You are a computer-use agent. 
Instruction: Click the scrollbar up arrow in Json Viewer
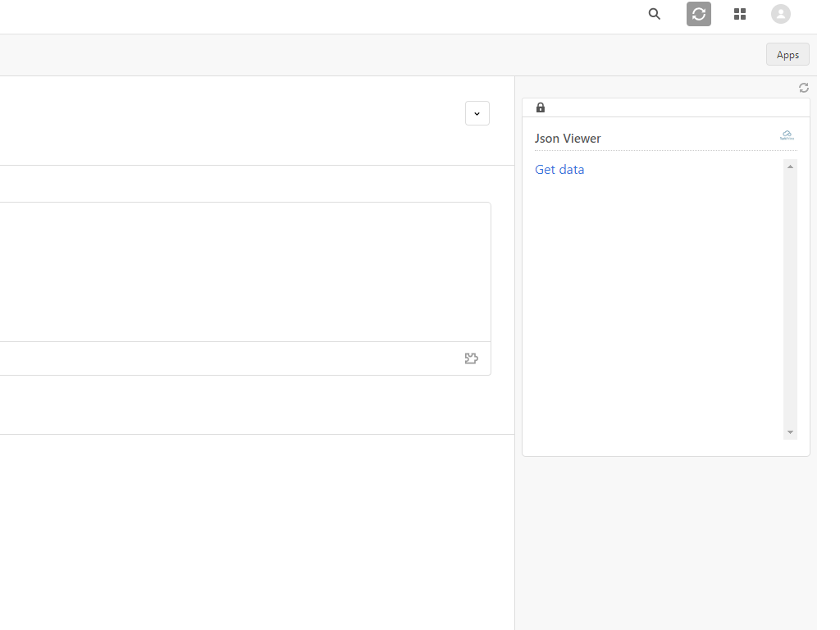click(790, 165)
